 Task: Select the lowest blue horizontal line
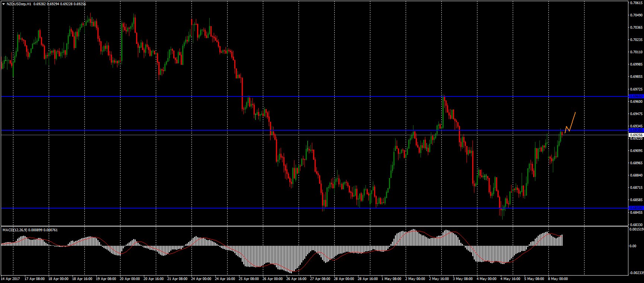[x=314, y=208]
